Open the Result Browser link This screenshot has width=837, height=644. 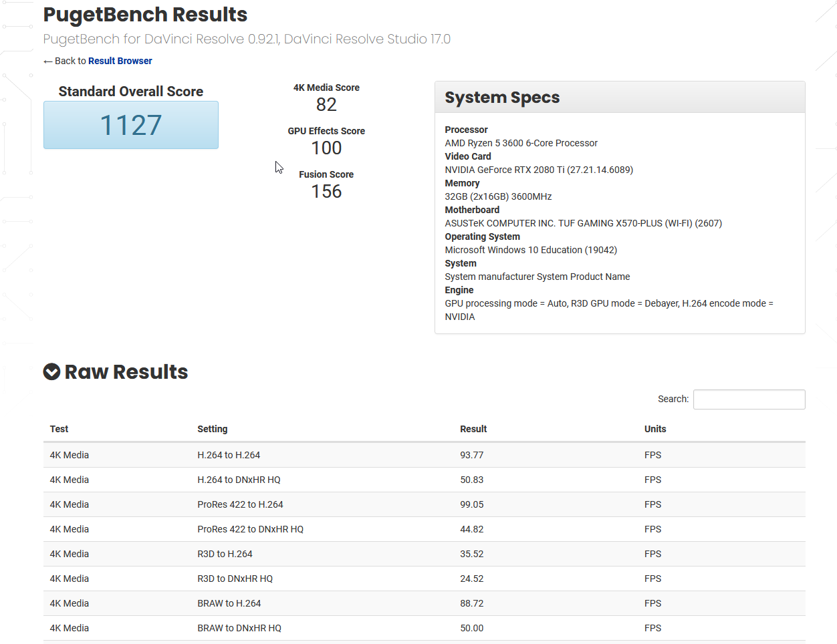coord(120,61)
